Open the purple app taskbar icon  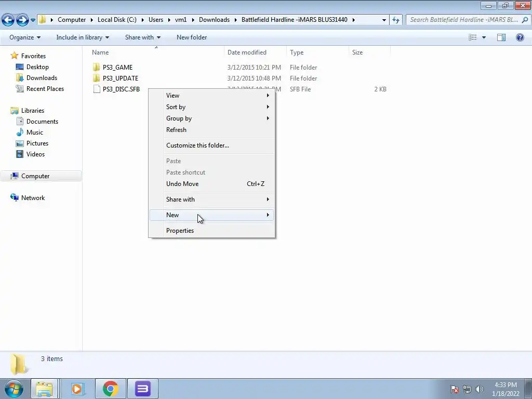point(142,389)
